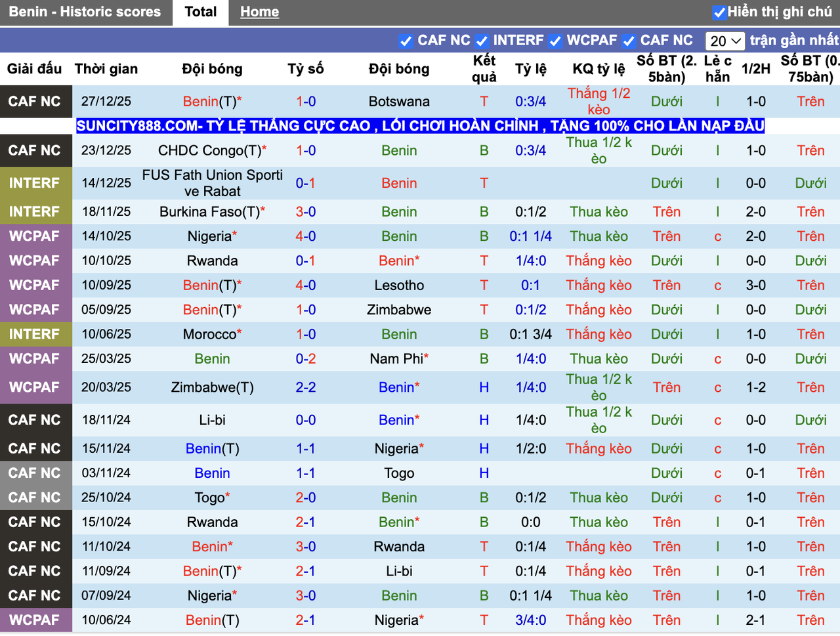Click 0:1 odds on Lesotho row
This screenshot has height=636, width=840.
click(x=531, y=286)
